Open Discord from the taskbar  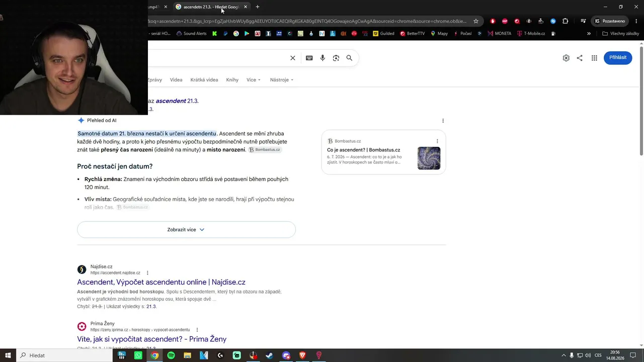pos(286,355)
